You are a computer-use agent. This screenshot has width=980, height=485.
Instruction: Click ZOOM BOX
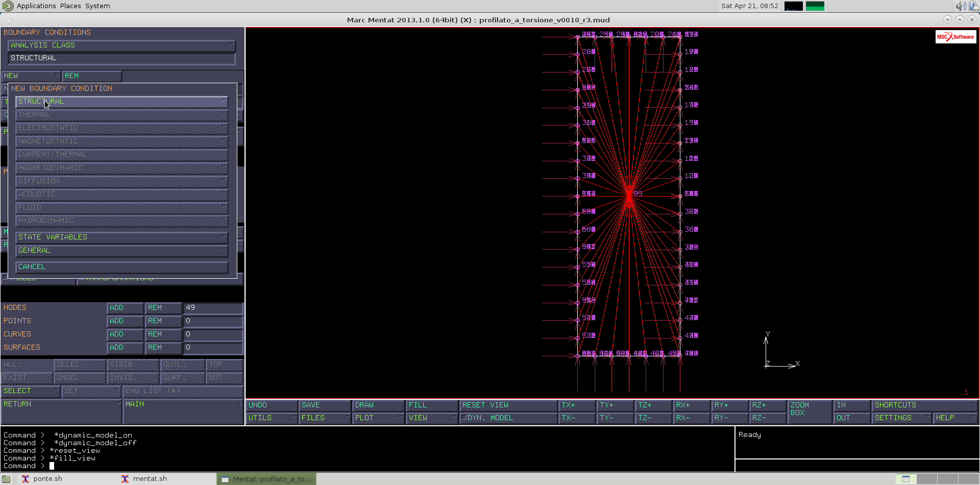tap(810, 411)
